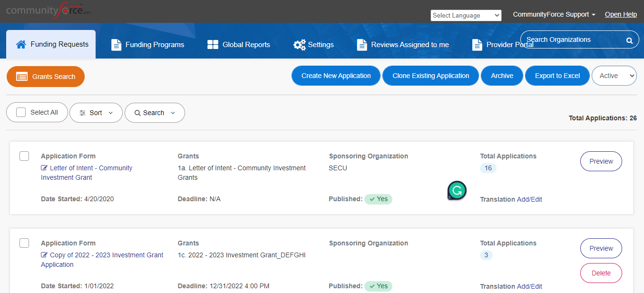Open the Select Language dropdown

click(x=466, y=15)
